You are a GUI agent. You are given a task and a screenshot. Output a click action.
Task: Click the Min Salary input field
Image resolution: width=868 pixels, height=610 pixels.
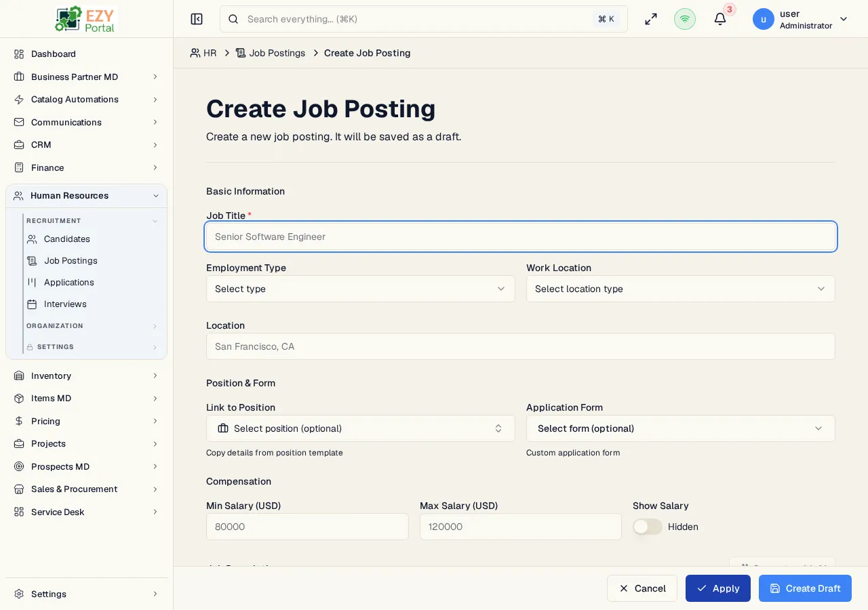307,527
